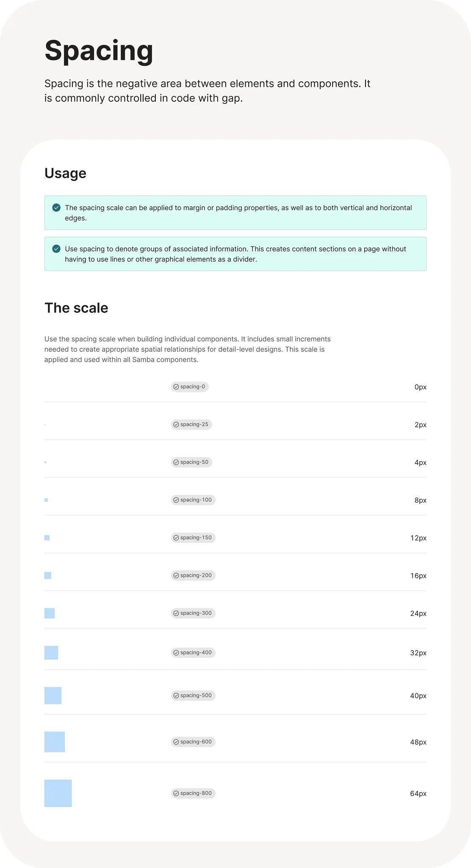This screenshot has width=471, height=868.
Task: Click the check icon inside the spacing-300 chip
Action: click(176, 613)
